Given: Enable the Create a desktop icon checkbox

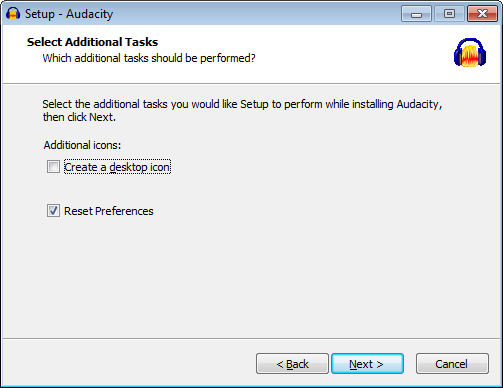Looking at the screenshot, I should pyautogui.click(x=53, y=167).
